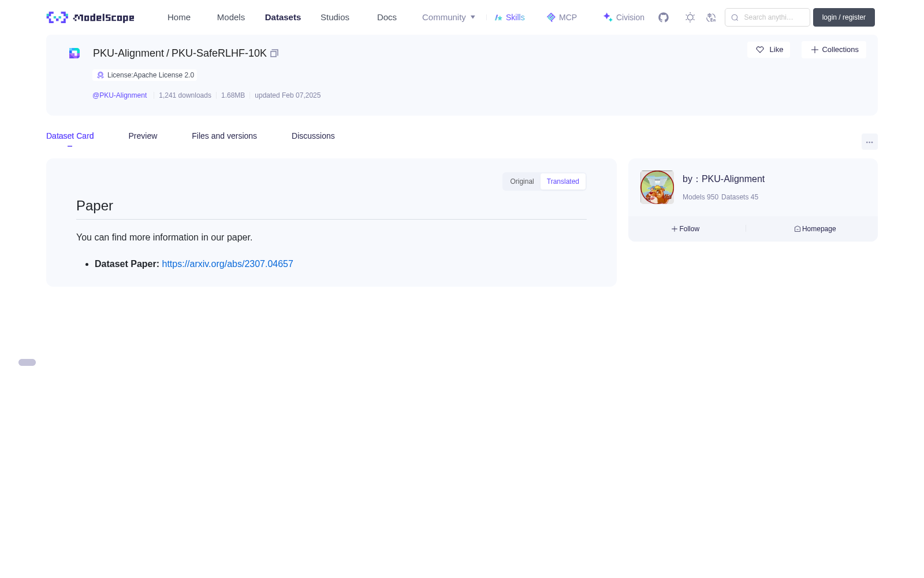Follow PKU-Alignment organization
The height and width of the screenshot is (578, 924).
(x=685, y=229)
